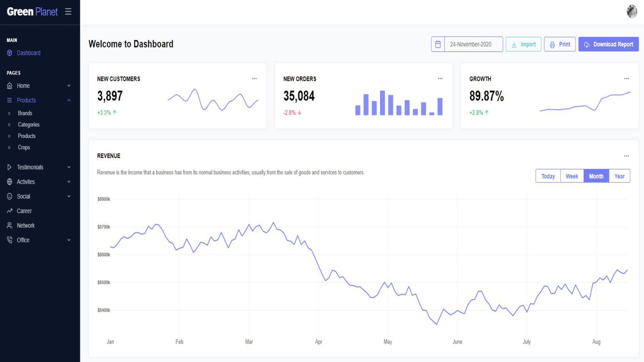Open Growth card options ellipsis

[626, 79]
